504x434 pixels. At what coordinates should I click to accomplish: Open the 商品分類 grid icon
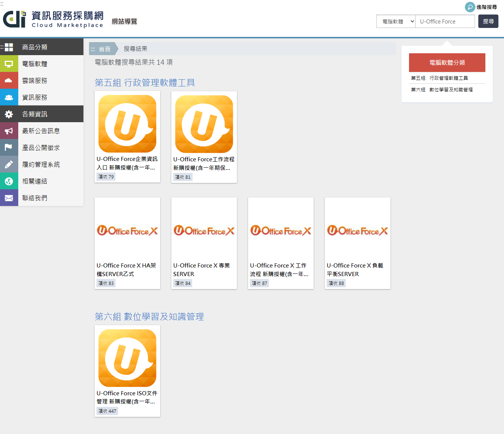point(9,47)
